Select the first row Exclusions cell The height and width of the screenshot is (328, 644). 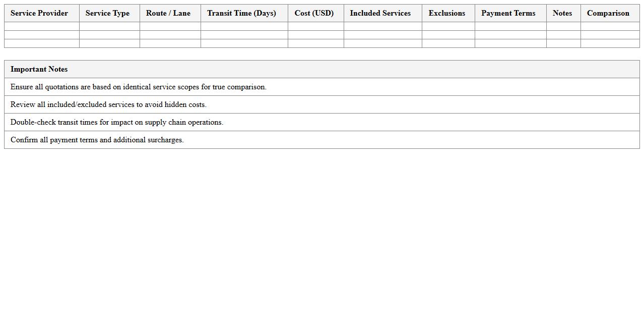tap(447, 26)
